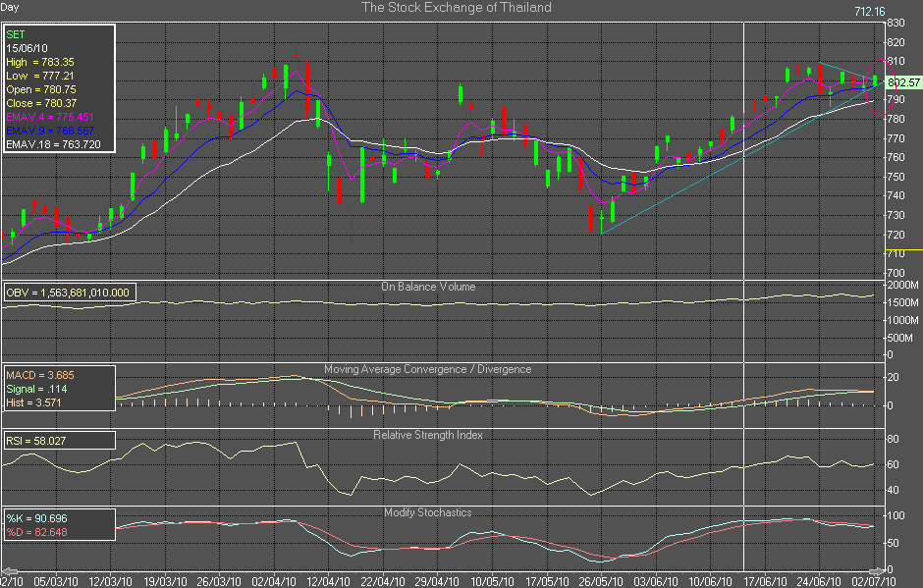Screen dimensions: 923x588
Task: Select the "Close = 780.37" readout
Action: point(41,103)
